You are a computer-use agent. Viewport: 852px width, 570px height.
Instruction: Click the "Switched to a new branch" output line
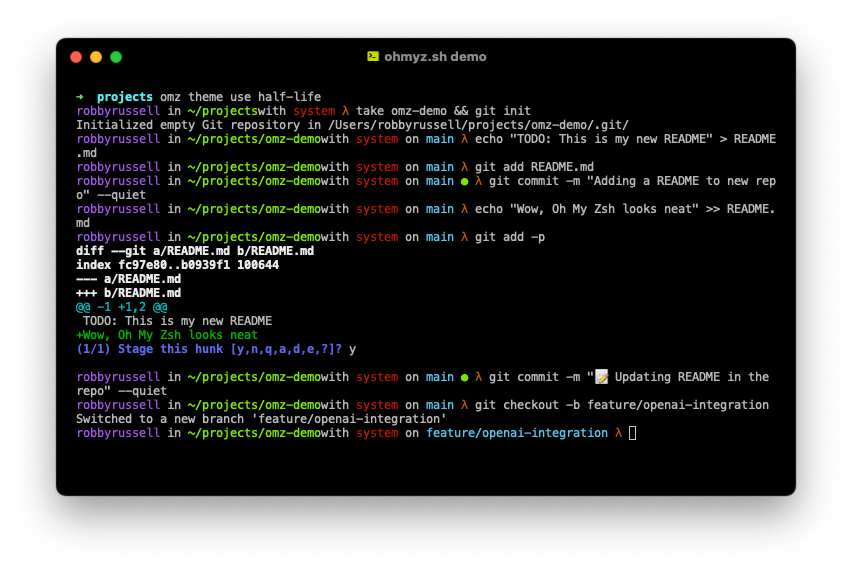pyautogui.click(x=261, y=419)
